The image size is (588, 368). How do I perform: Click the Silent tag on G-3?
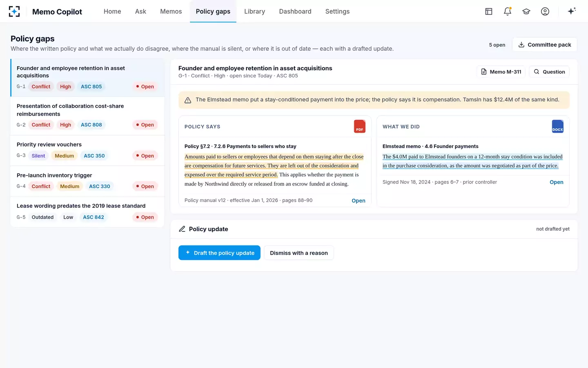(38, 156)
